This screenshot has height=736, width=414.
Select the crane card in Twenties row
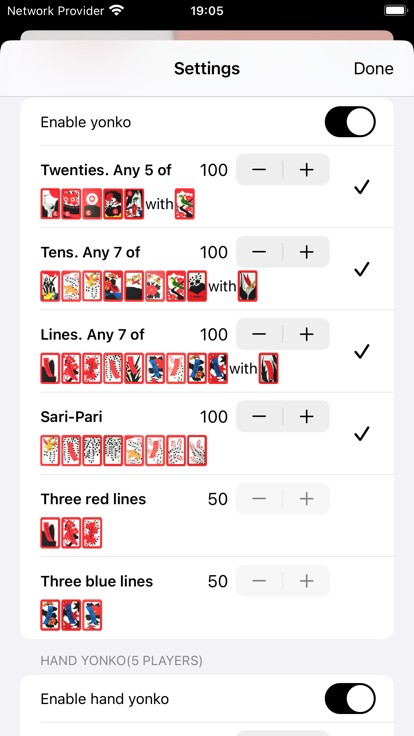tap(50, 204)
